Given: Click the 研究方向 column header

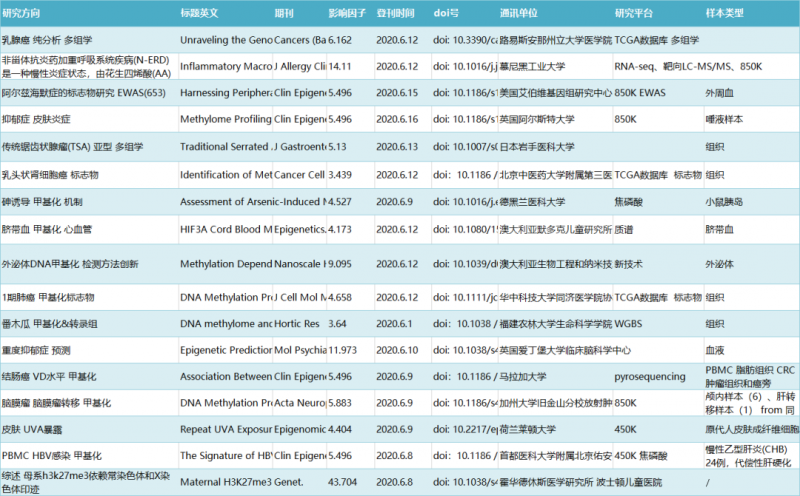Looking at the screenshot, I should (x=28, y=14).
